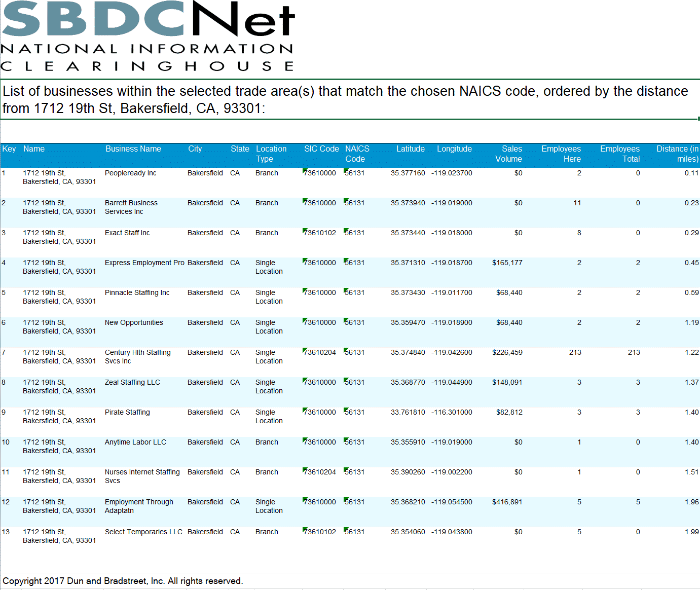The height and width of the screenshot is (590, 700).
Task: Click the NAICS code 56131 in Peopleready row
Action: [x=355, y=173]
